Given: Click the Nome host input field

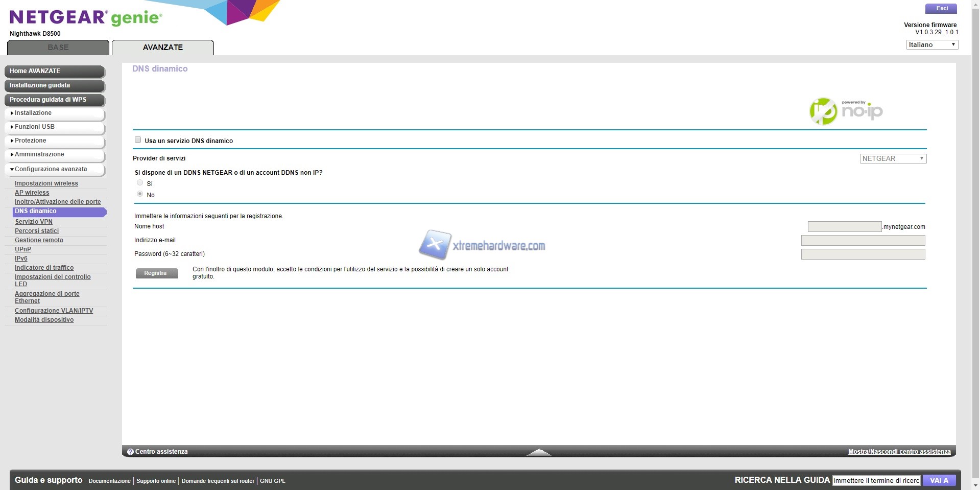Looking at the screenshot, I should (844, 226).
